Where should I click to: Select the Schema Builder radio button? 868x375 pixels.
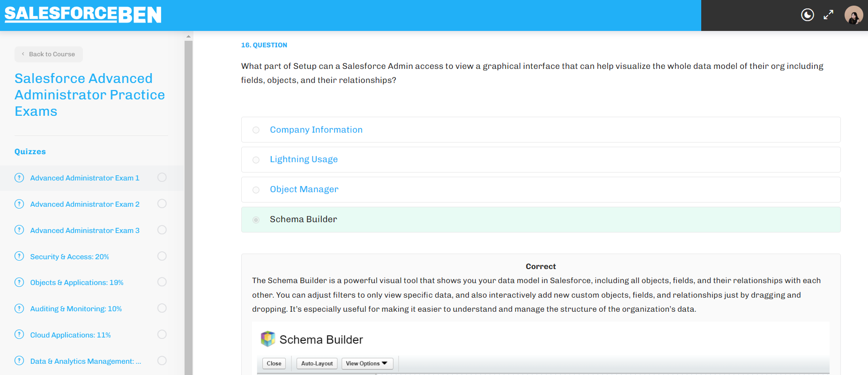coord(256,220)
